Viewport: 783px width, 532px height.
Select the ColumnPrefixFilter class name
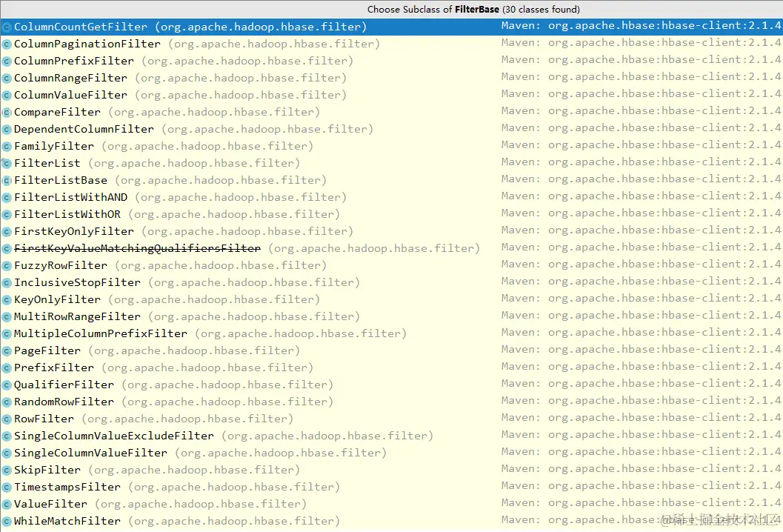coord(74,61)
